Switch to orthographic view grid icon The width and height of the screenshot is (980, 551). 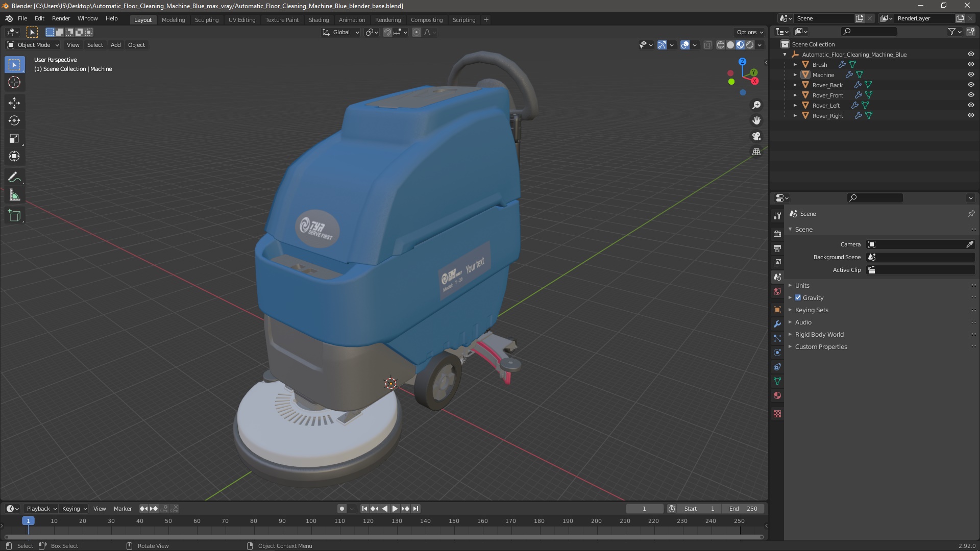point(756,152)
